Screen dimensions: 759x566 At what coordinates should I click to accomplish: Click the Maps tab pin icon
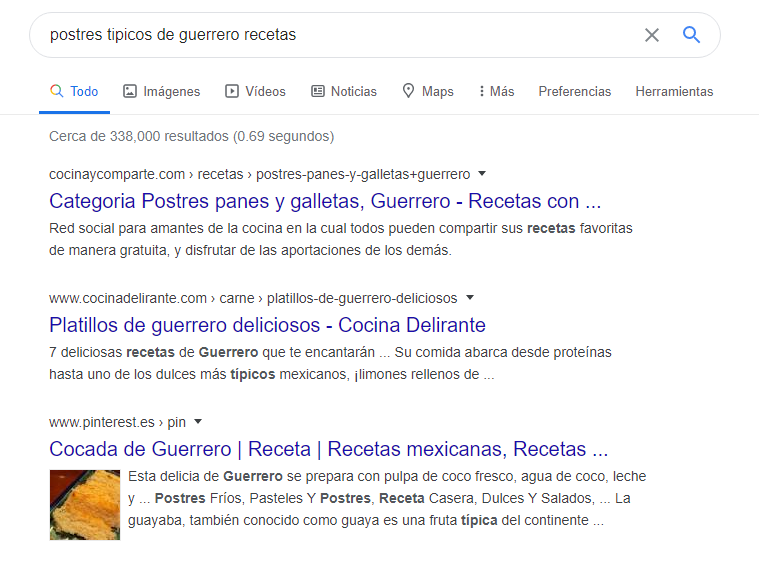[409, 91]
